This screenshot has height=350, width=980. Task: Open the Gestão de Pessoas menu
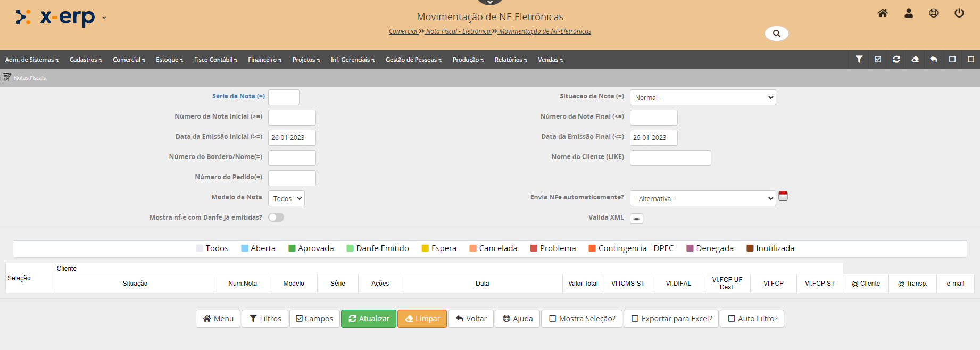click(413, 60)
